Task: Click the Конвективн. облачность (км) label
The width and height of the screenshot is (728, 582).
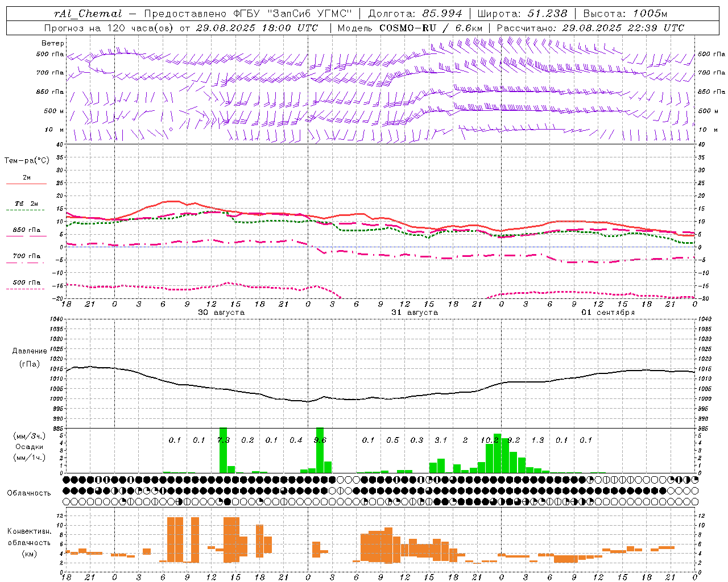Action: point(29,542)
